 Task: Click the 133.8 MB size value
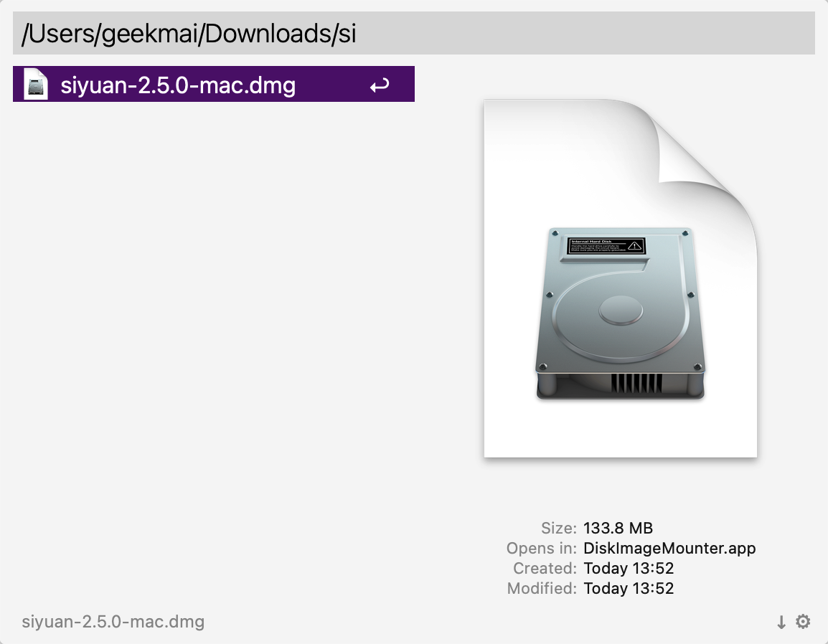618,528
